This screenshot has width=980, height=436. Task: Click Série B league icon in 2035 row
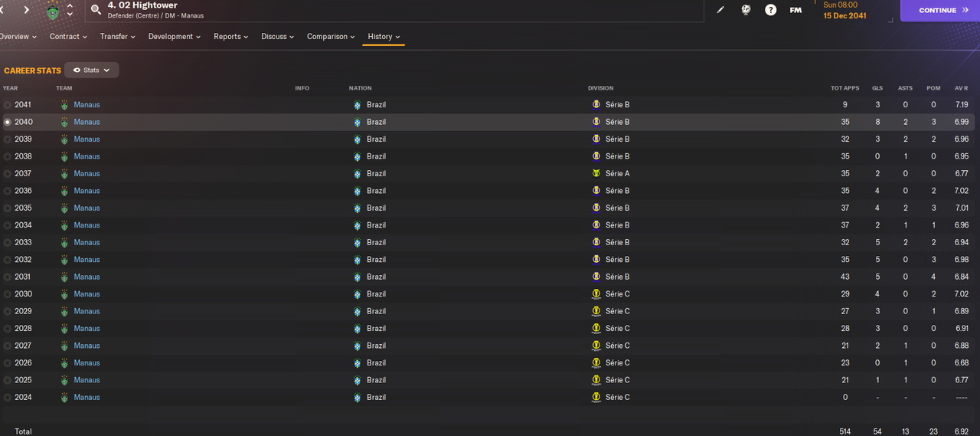point(596,208)
